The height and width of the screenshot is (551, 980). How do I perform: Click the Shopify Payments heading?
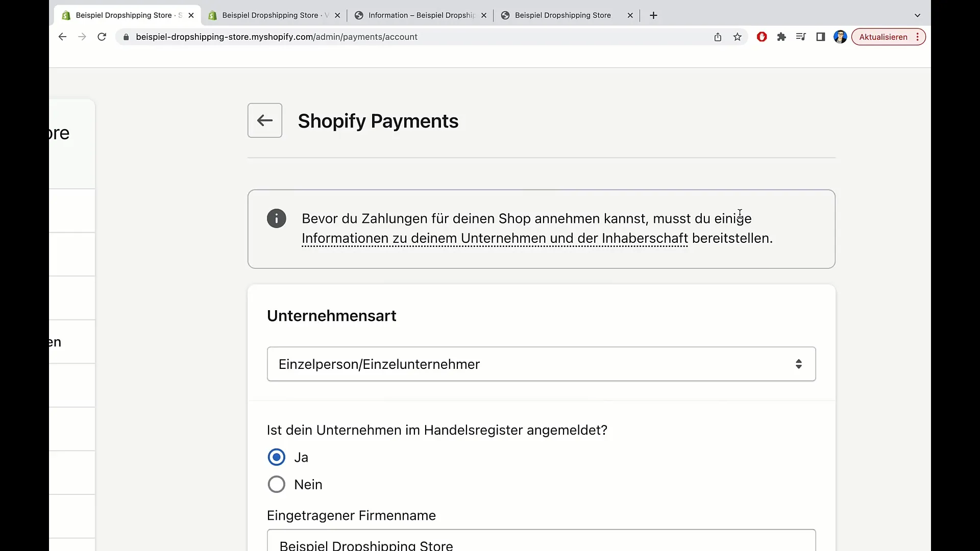coord(378,121)
